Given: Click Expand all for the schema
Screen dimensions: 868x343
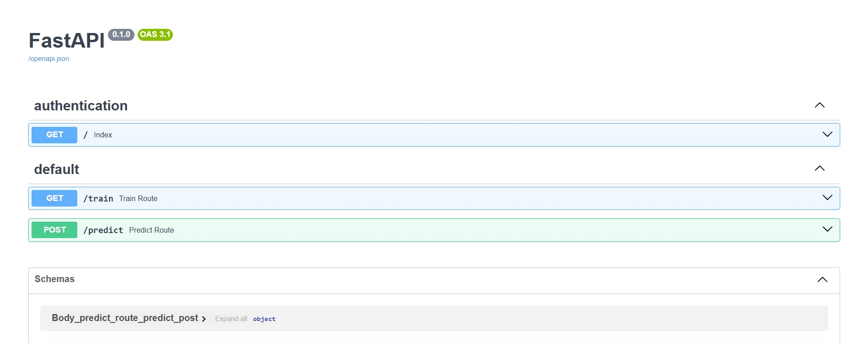Looking at the screenshot, I should click(x=231, y=319).
